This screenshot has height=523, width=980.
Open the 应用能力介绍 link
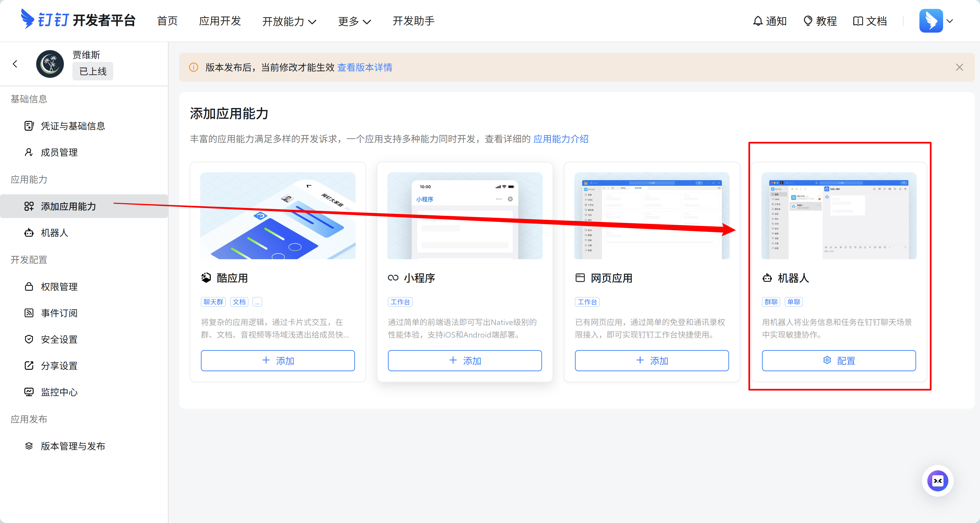561,139
